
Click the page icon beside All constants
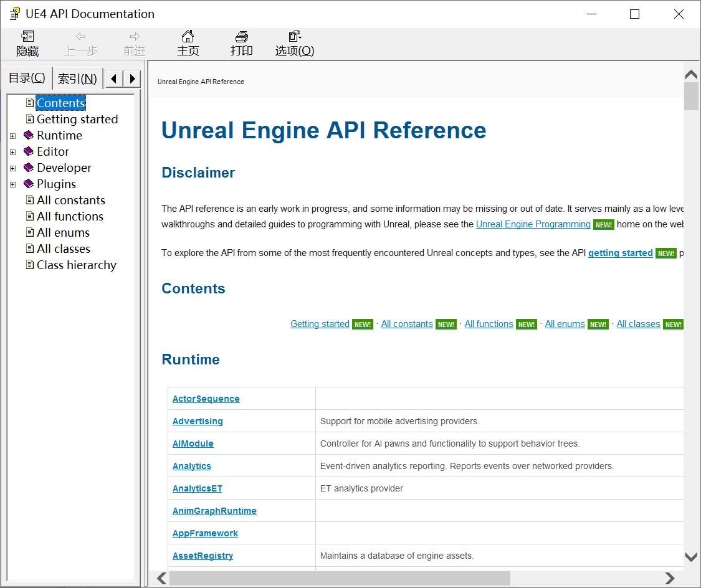tap(30, 200)
